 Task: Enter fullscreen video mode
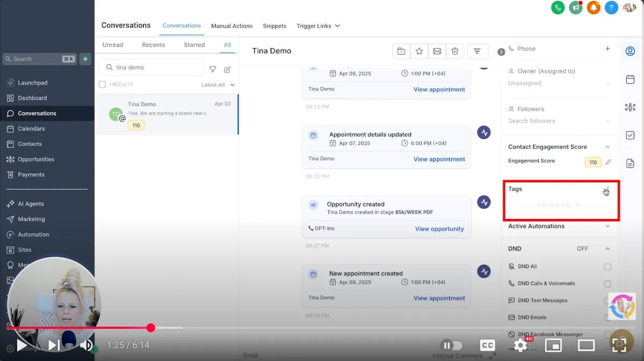[619, 345]
